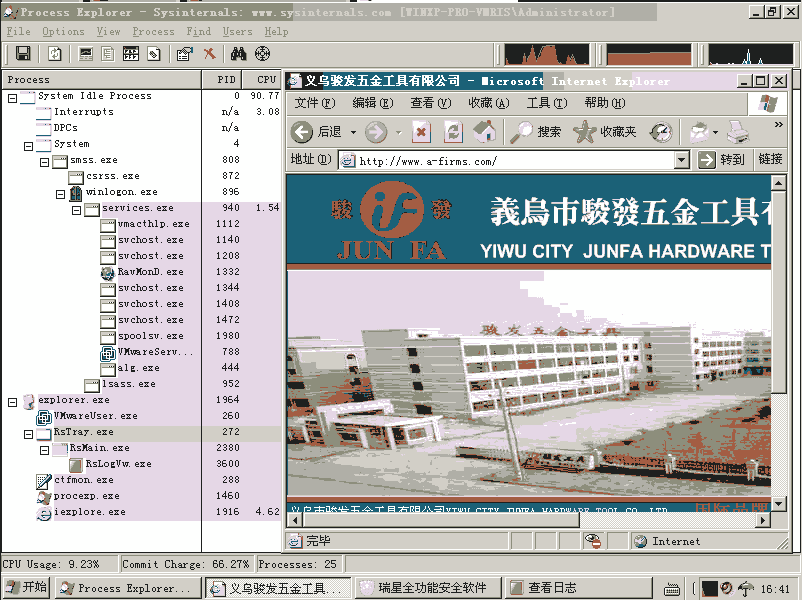802x600 pixels.
Task: Click the IE Forward arrow button
Action: point(376,132)
